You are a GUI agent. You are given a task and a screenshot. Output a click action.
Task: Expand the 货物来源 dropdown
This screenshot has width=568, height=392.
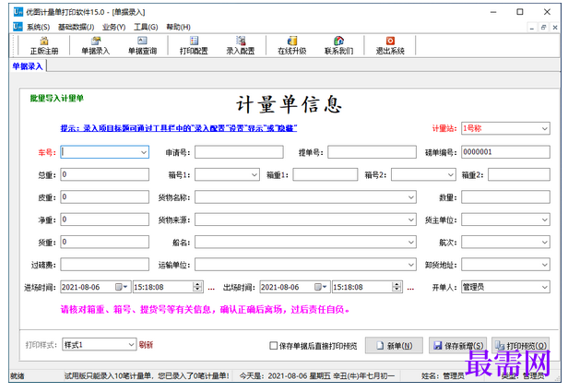pos(411,220)
